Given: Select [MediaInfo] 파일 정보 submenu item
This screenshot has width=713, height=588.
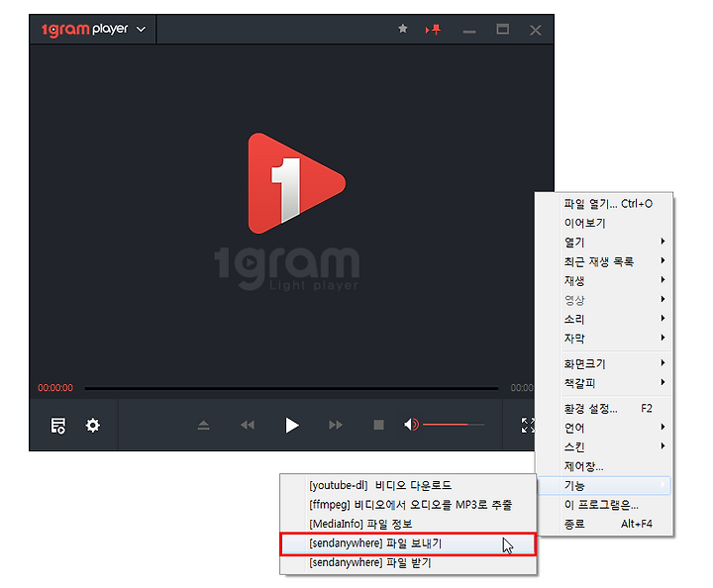Looking at the screenshot, I should (x=408, y=524).
